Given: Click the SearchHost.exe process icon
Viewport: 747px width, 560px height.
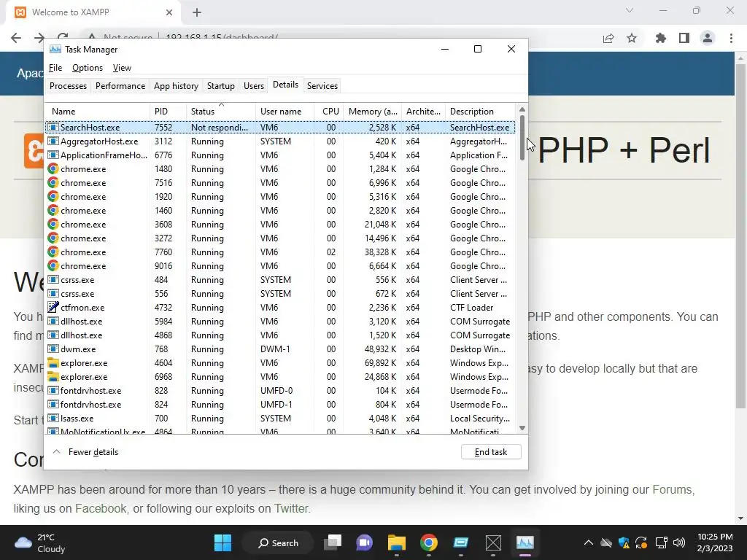Looking at the screenshot, I should coord(53,127).
